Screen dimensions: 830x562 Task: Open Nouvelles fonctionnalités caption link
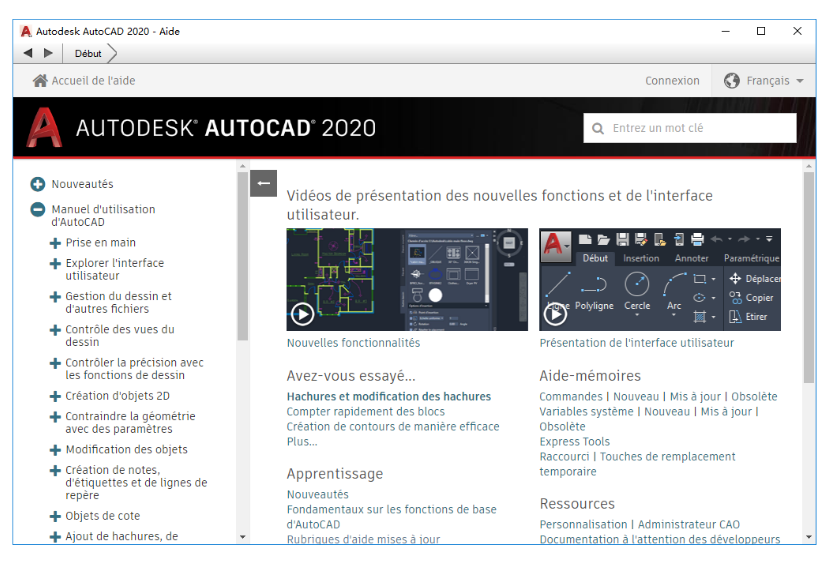click(x=353, y=343)
